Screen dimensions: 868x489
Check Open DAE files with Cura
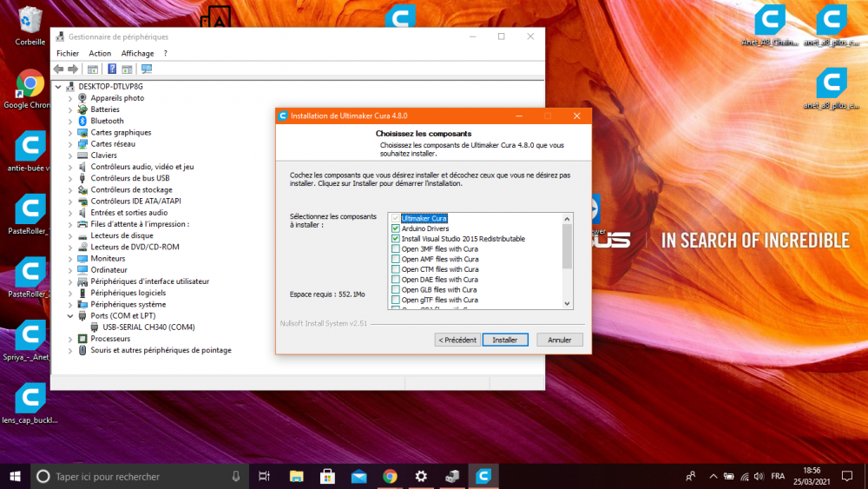tap(395, 279)
